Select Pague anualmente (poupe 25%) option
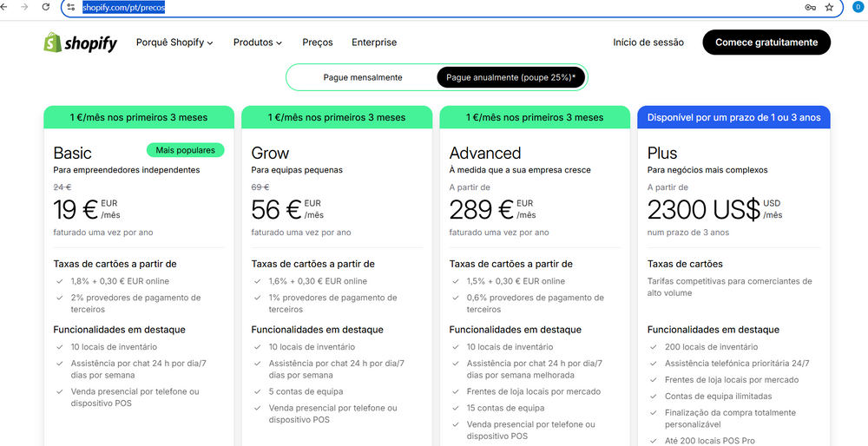 tap(510, 77)
